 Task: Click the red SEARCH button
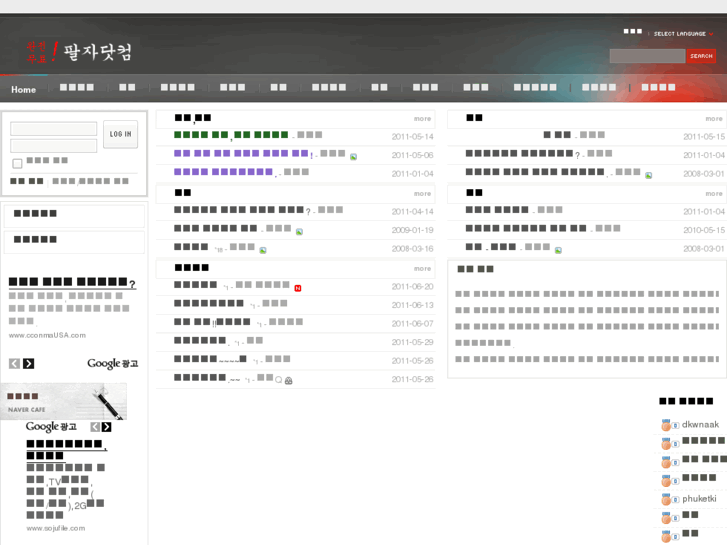coord(701,56)
